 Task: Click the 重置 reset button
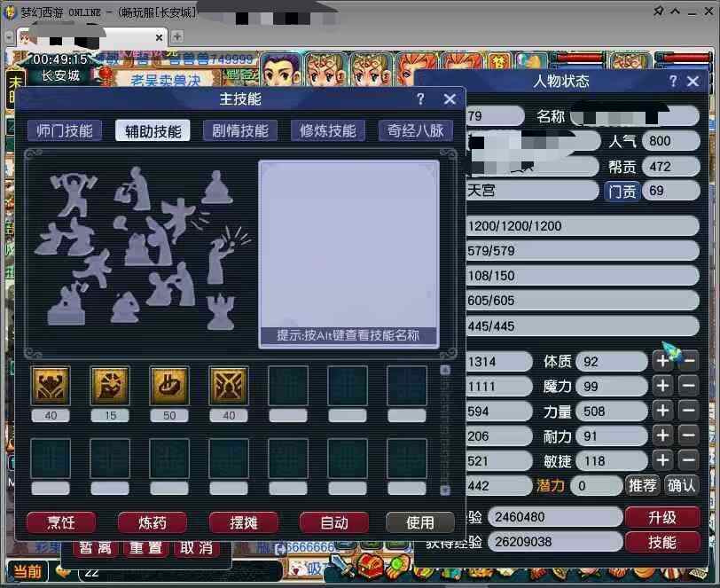click(x=145, y=548)
